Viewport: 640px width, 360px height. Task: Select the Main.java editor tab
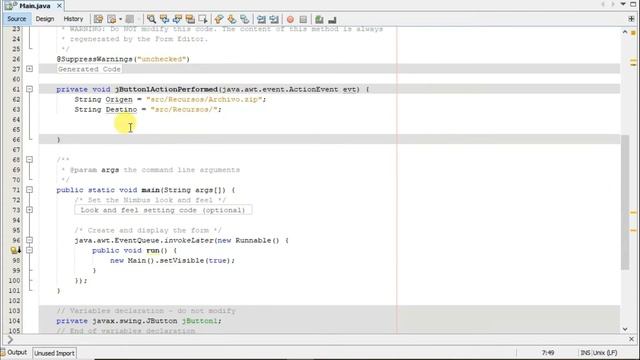click(x=34, y=6)
